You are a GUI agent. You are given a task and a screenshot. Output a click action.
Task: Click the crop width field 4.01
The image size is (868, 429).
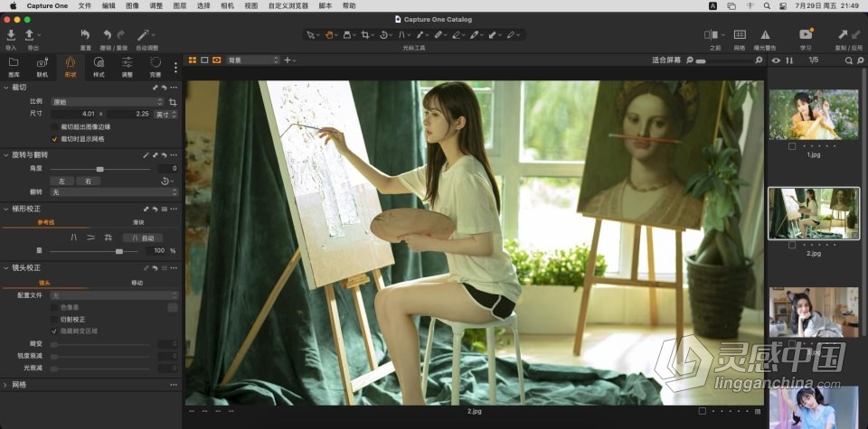click(74, 114)
